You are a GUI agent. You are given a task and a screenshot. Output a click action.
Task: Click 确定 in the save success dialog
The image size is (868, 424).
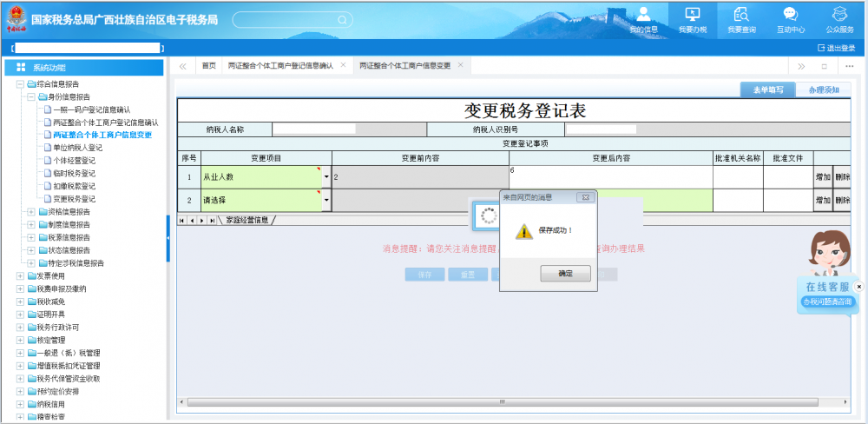[x=565, y=273]
